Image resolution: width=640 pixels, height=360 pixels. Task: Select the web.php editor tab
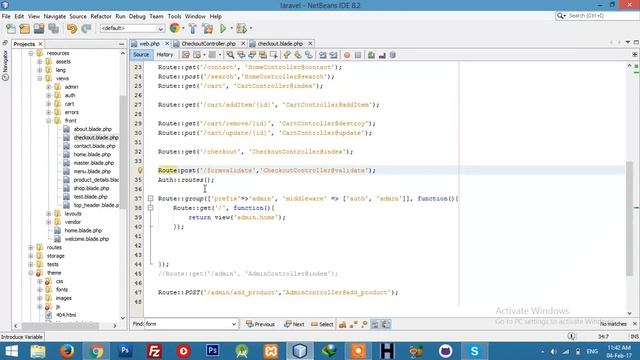click(x=149, y=43)
